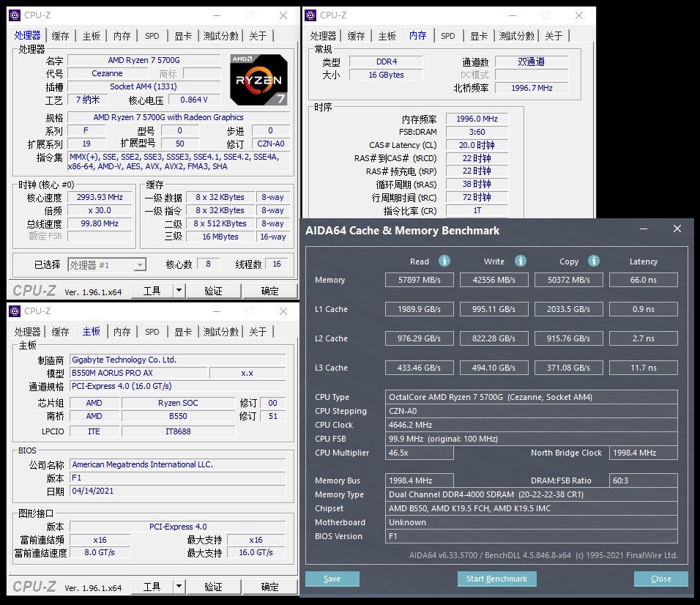The image size is (700, 605).
Task: Minimize the AIDA64 benchmark window
Action: click(644, 229)
